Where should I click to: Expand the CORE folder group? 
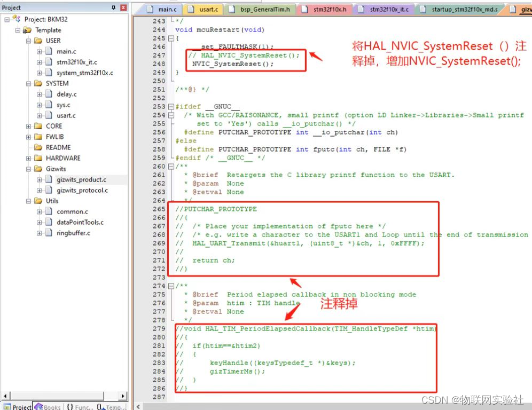pos(28,126)
